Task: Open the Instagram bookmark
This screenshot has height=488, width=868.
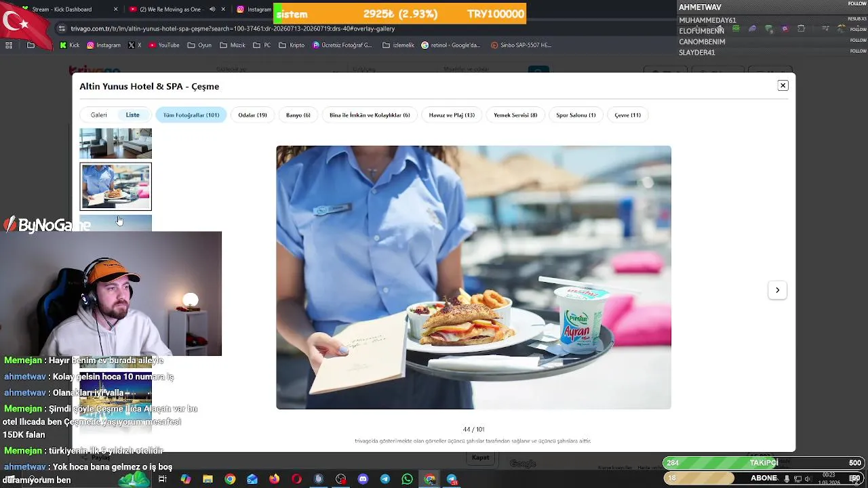Action: point(103,45)
